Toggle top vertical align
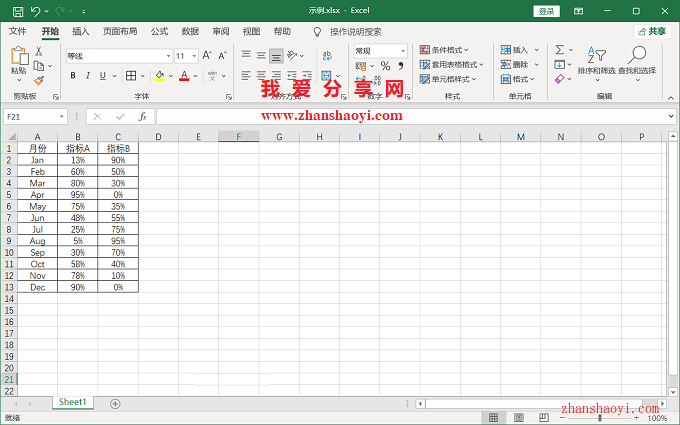The height and width of the screenshot is (425, 680). click(x=246, y=55)
